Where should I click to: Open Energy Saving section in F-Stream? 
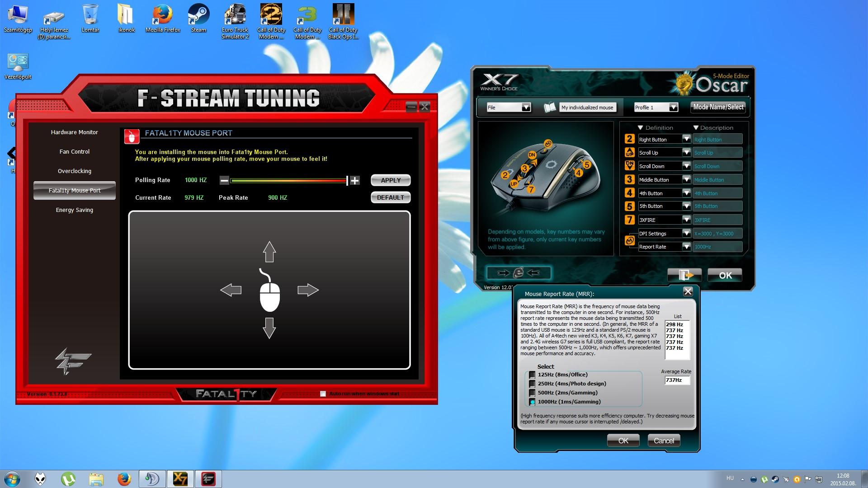[x=75, y=210]
